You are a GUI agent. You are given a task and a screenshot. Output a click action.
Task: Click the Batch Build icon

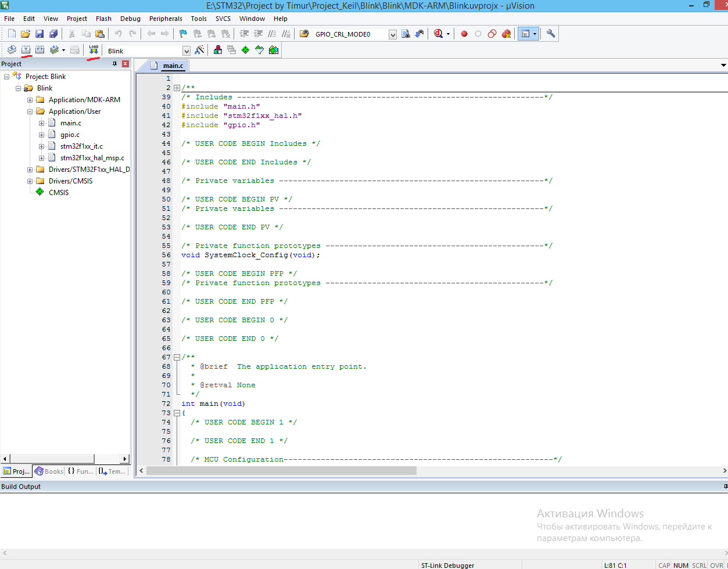(54, 50)
